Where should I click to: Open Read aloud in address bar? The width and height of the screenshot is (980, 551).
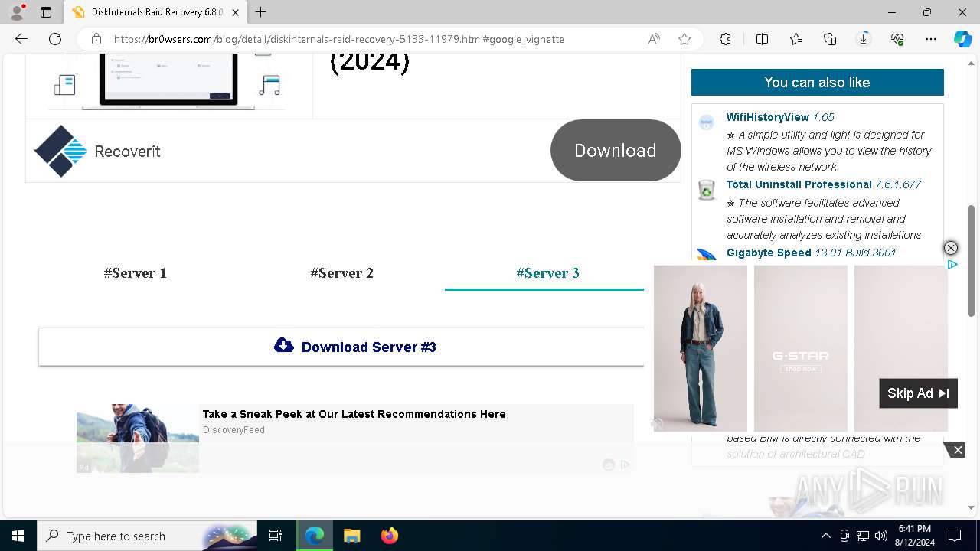coord(654,39)
